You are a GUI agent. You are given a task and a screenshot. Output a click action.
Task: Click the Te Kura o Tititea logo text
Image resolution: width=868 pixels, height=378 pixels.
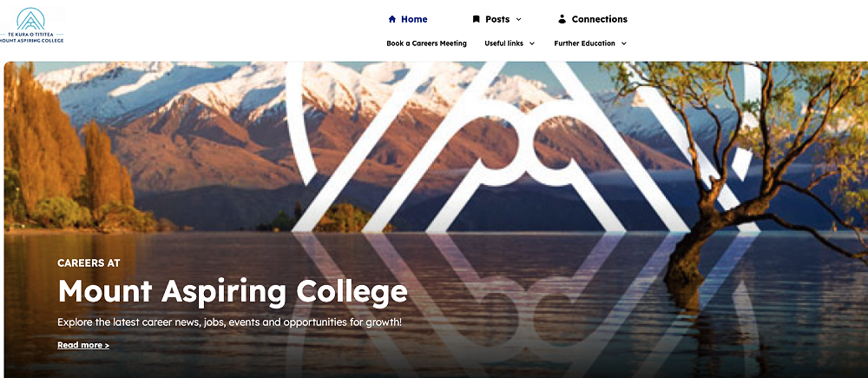click(31, 34)
